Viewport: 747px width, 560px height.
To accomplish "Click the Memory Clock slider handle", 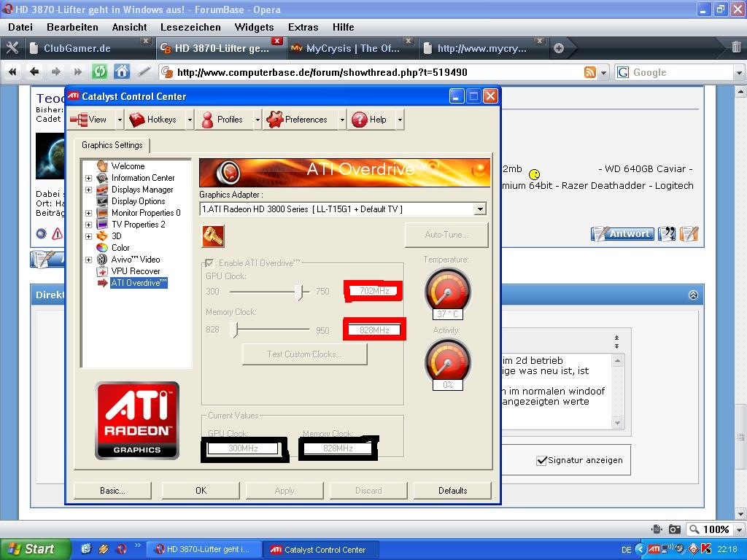I will (233, 330).
